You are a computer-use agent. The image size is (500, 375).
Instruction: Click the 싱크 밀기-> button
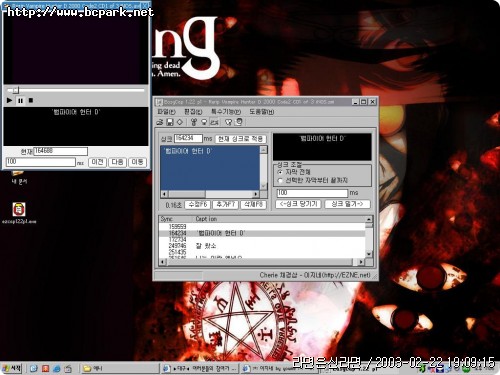(347, 204)
